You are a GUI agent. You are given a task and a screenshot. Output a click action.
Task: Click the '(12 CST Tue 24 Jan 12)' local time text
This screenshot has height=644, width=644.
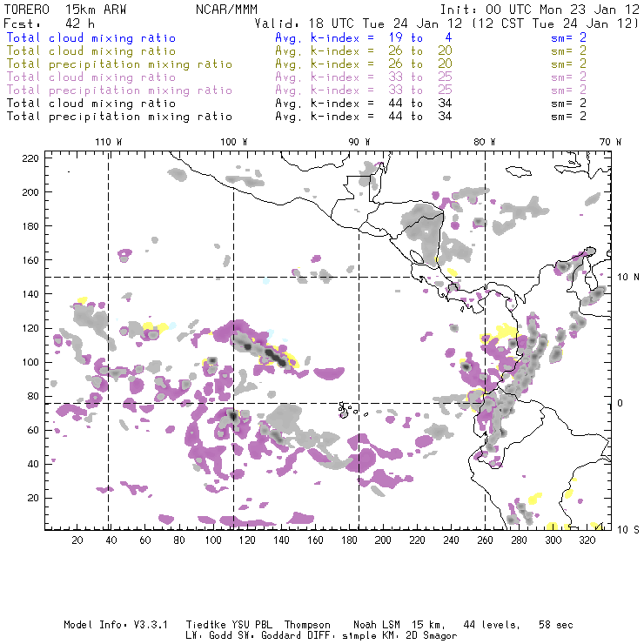[x=555, y=23]
